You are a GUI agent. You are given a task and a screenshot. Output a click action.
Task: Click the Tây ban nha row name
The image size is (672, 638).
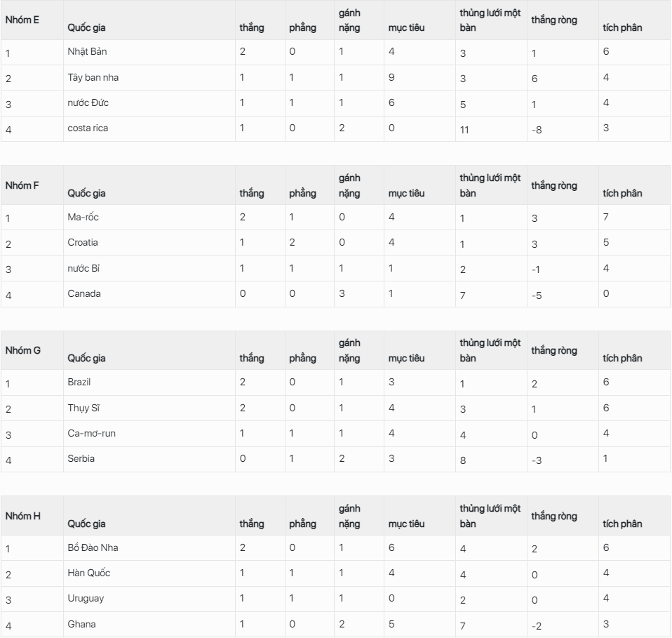pyautogui.click(x=93, y=77)
